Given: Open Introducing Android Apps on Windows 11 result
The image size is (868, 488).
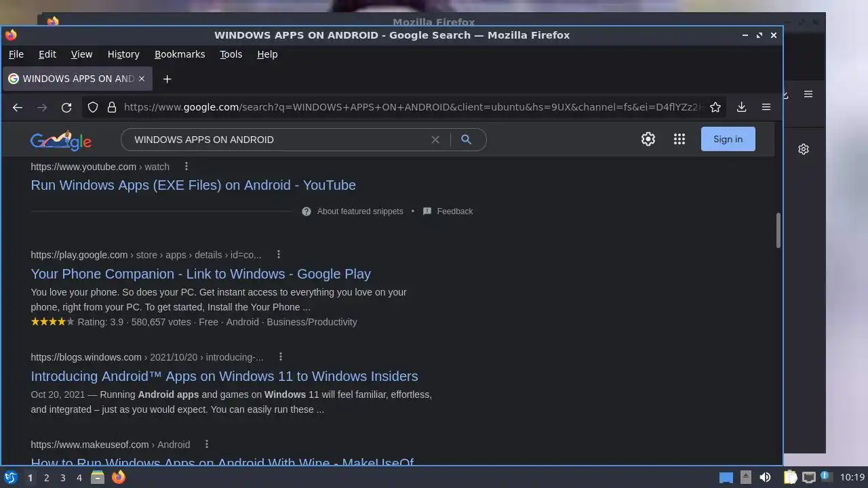Looking at the screenshot, I should pos(224,376).
